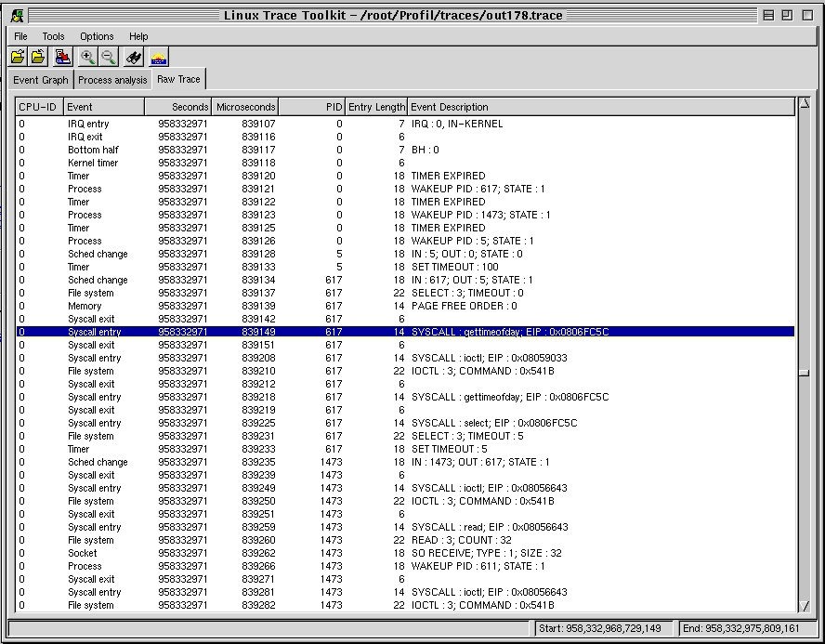This screenshot has height=644, width=825.
Task: Select the 'IRQ : 0, IN-KERNEL' description
Action: (457, 124)
